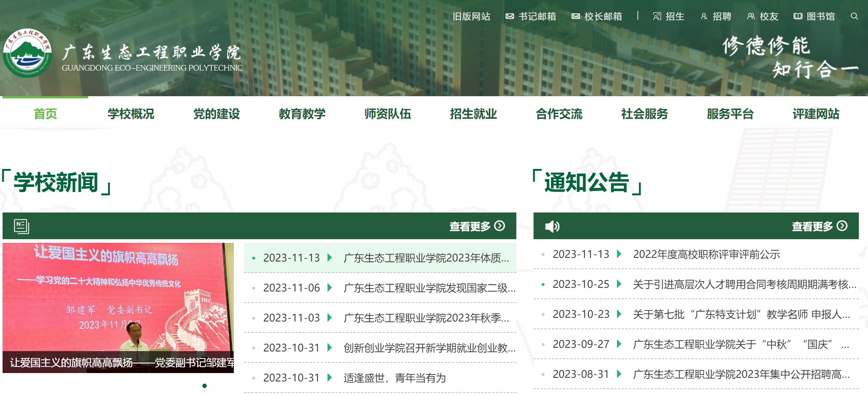Click the green triangle on the 2023-11-13 news row

(329, 257)
